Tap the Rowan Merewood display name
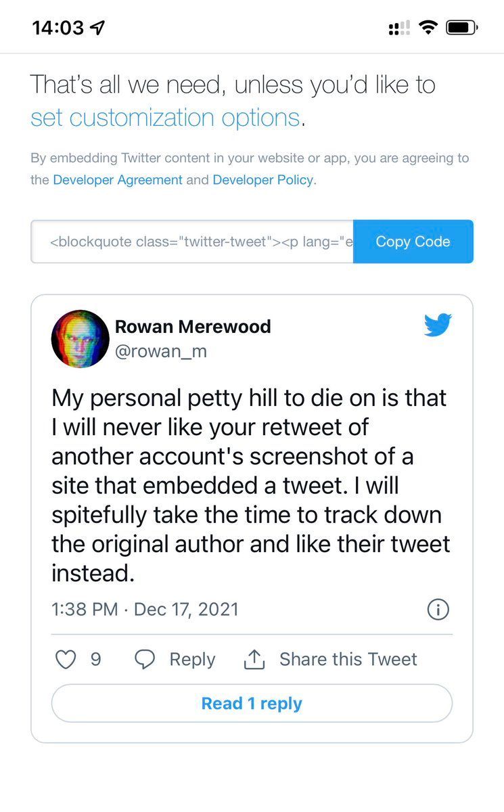504x812 pixels. pyautogui.click(x=193, y=326)
